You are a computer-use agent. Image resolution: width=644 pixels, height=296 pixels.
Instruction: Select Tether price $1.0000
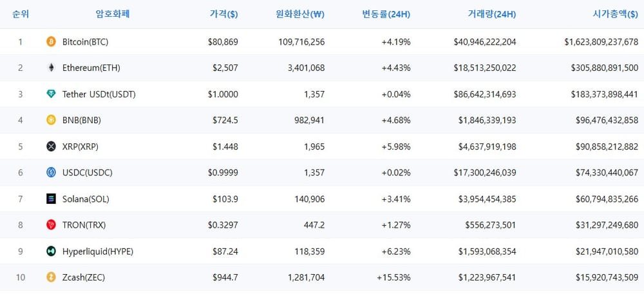point(223,95)
